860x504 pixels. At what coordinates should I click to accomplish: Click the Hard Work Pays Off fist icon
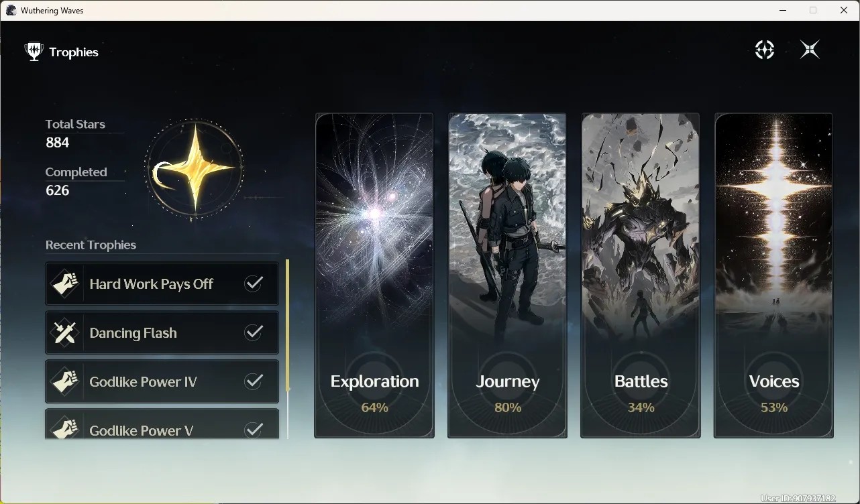click(x=65, y=284)
